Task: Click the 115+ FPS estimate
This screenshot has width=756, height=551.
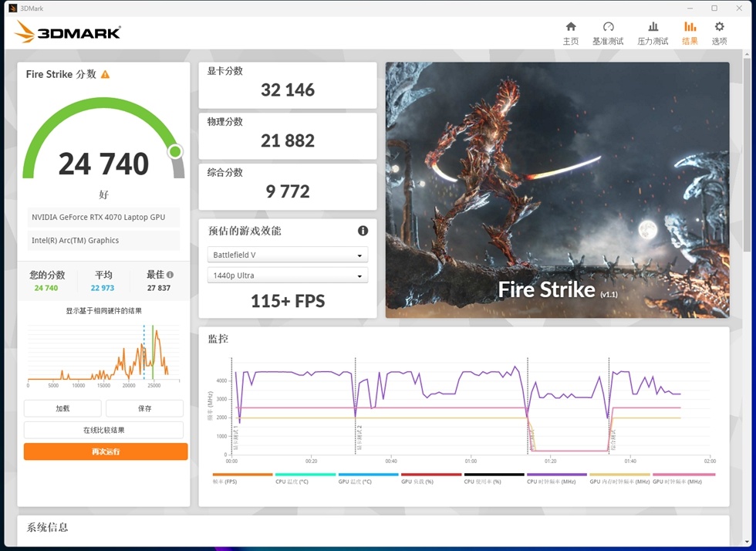Action: tap(288, 301)
